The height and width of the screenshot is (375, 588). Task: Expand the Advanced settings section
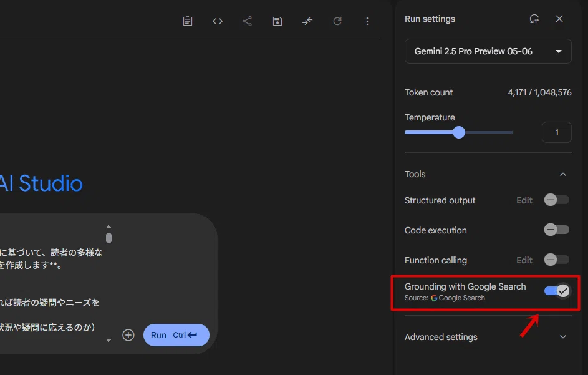click(x=563, y=337)
